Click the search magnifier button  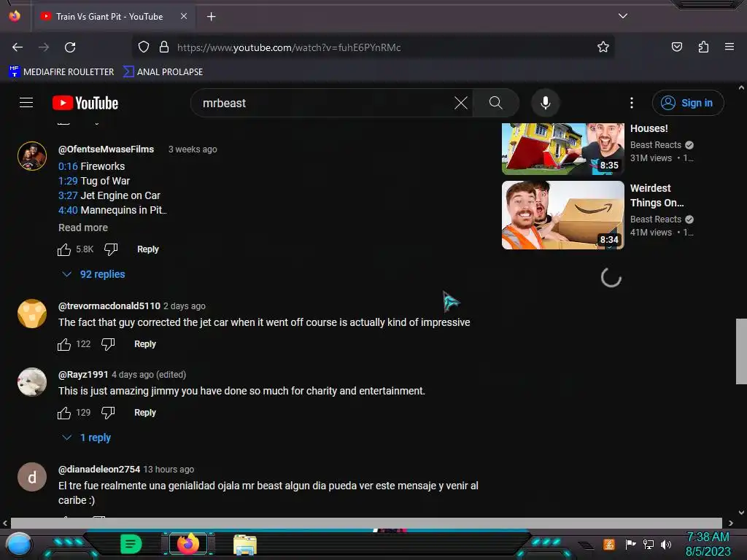(x=495, y=103)
